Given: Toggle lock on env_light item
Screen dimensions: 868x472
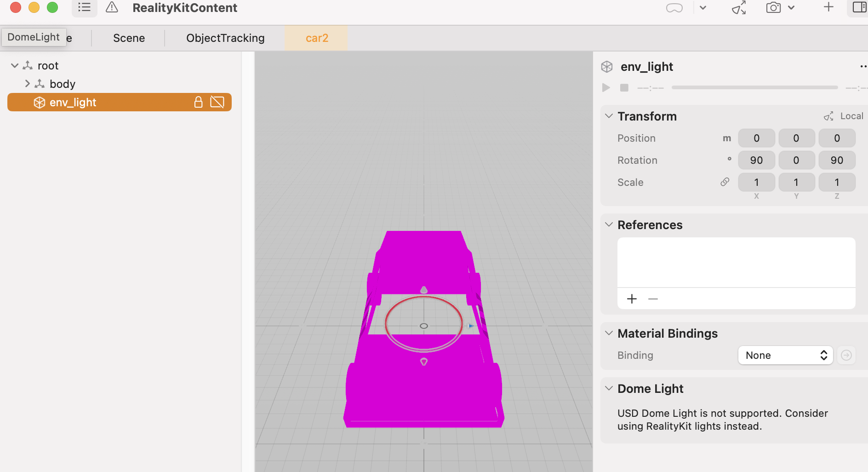Looking at the screenshot, I should [x=198, y=102].
